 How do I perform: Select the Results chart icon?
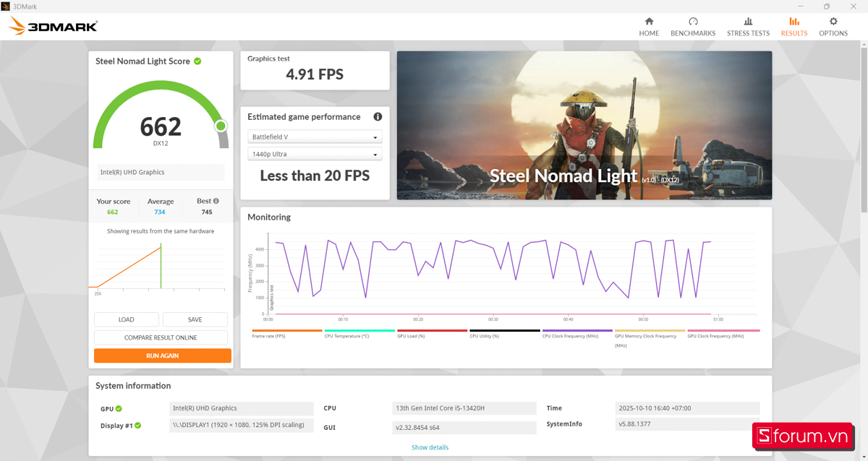click(x=794, y=22)
